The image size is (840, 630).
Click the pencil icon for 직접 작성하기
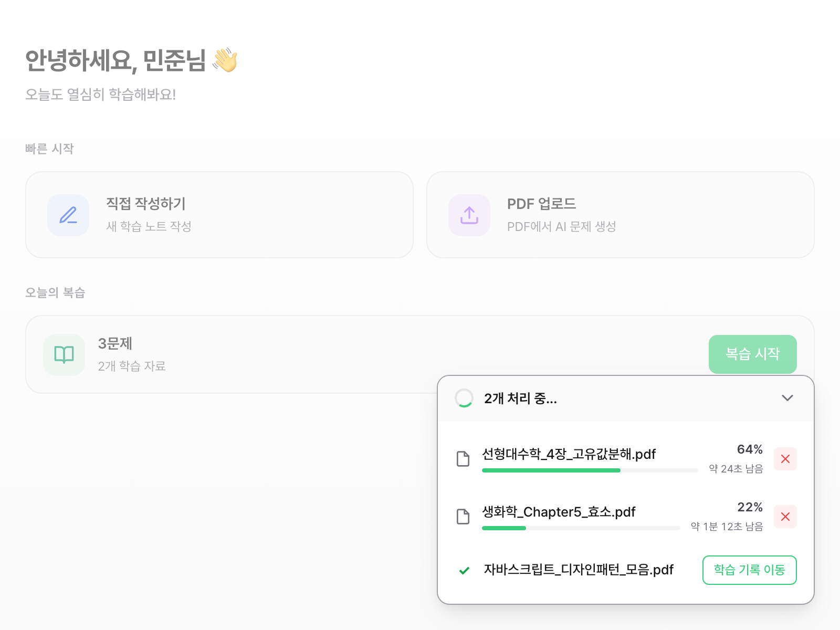68,215
